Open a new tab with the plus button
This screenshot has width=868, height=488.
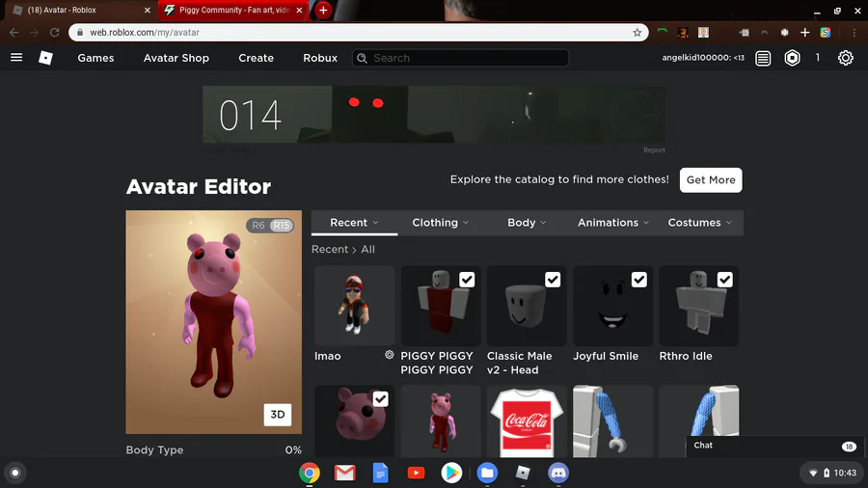tap(323, 10)
